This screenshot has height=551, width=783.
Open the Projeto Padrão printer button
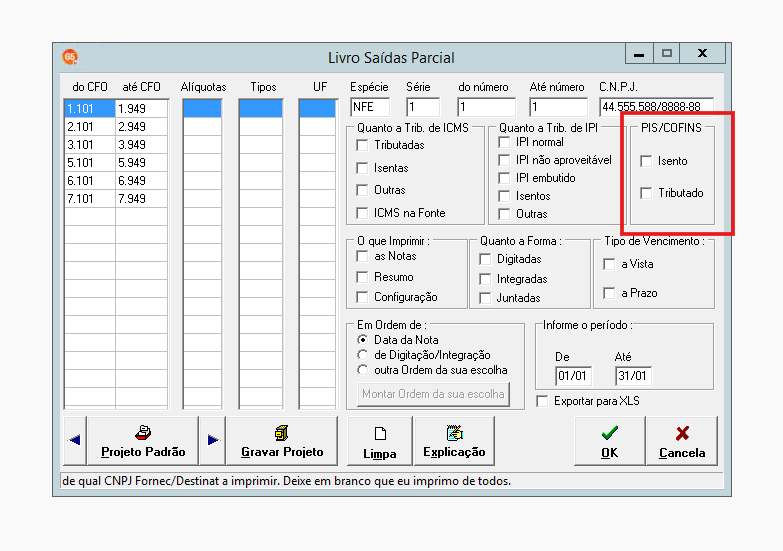(143, 440)
